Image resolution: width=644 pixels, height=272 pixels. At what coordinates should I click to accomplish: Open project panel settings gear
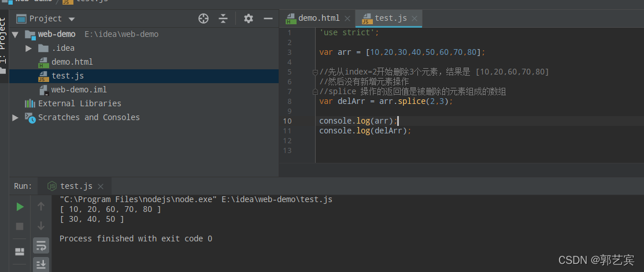click(249, 18)
